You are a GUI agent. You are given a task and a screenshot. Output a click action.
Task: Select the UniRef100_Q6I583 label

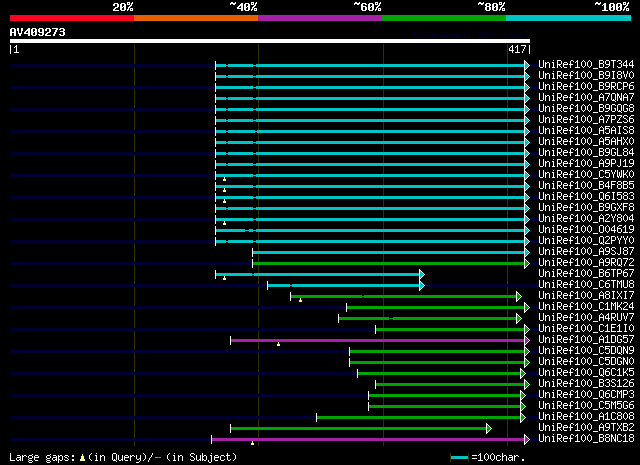pos(586,197)
